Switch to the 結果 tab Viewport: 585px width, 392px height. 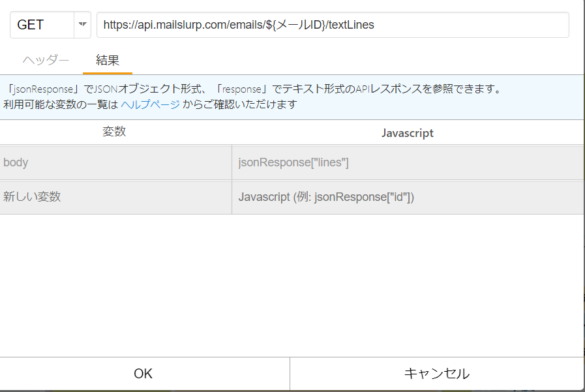click(108, 60)
